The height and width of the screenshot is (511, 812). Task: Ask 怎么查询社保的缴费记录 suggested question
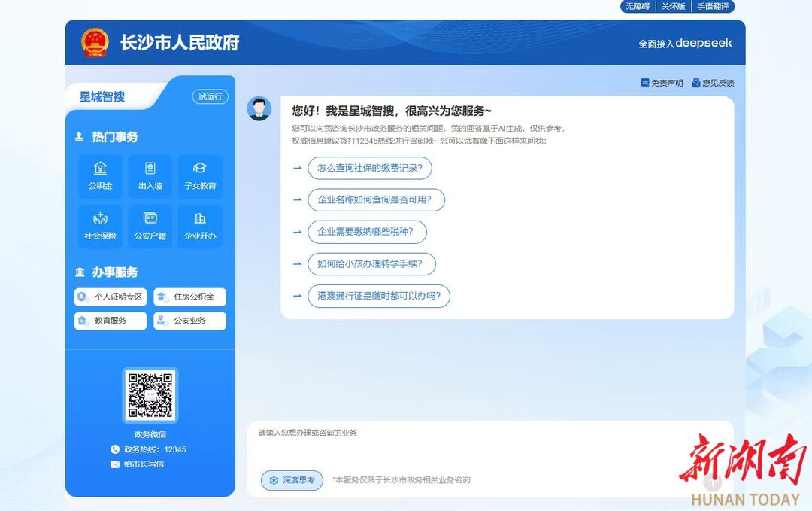(370, 169)
